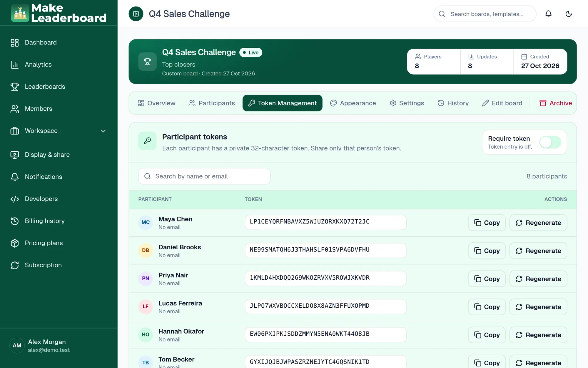This screenshot has height=368, width=588.
Task: Open the Developers section
Action: (59, 199)
